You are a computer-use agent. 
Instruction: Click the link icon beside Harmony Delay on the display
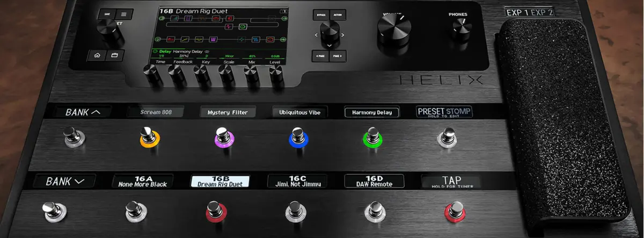(207, 52)
